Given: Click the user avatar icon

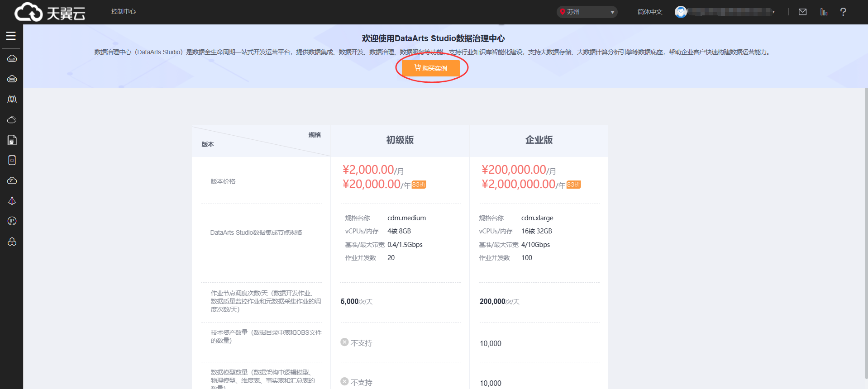Looking at the screenshot, I should pos(681,12).
